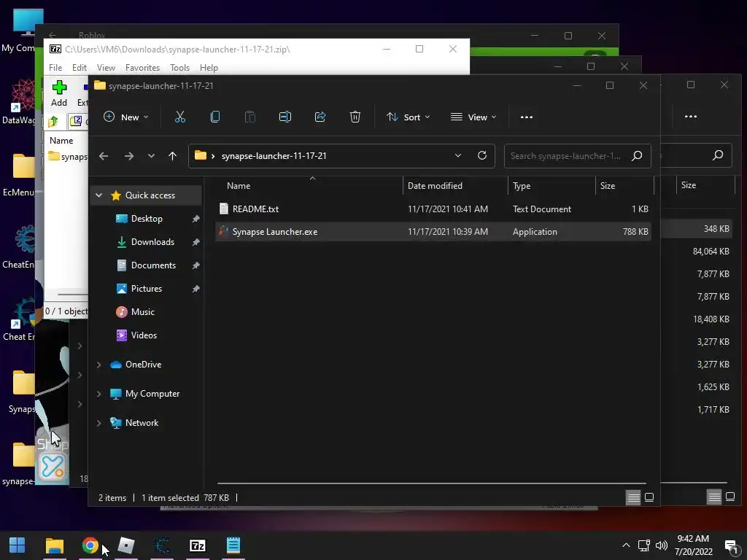Open Cheat Engine from the taskbar
The width and height of the screenshot is (747, 560).
coord(162,545)
